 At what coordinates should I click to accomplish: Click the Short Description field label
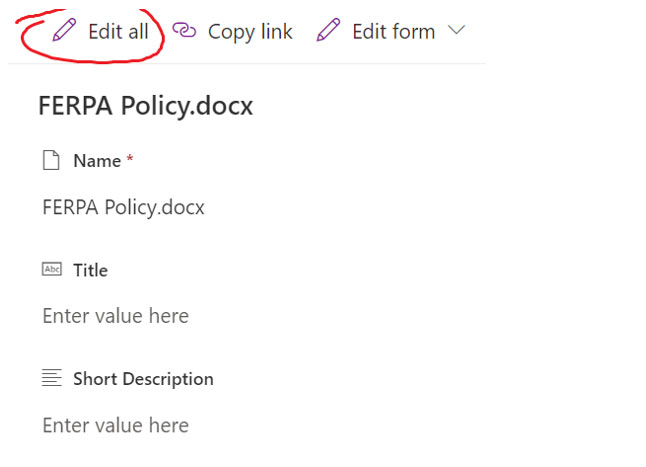(x=143, y=379)
